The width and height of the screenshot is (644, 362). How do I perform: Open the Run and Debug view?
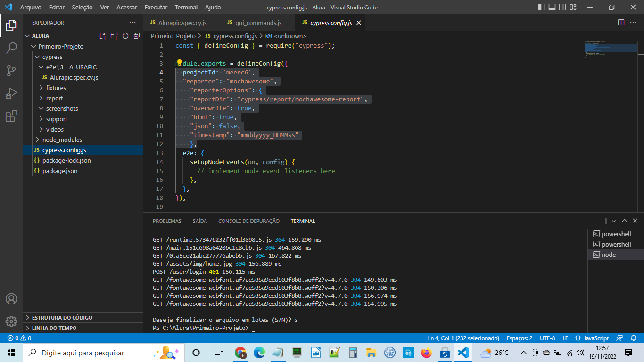click(x=11, y=93)
